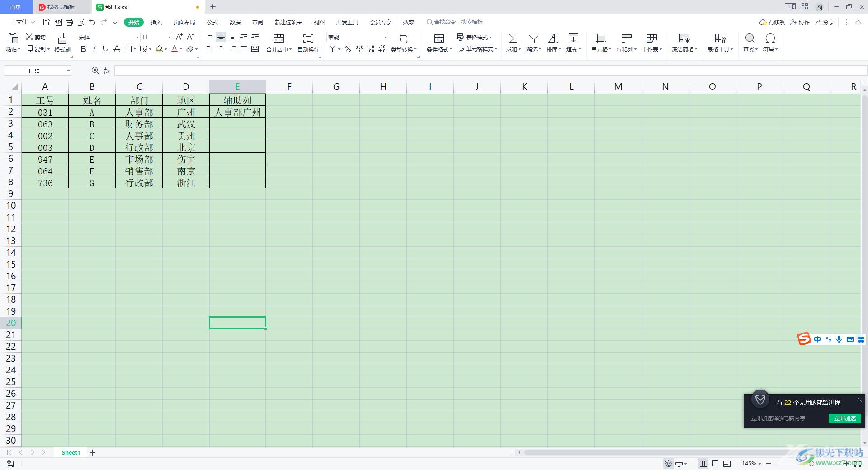The height and width of the screenshot is (470, 868).
Task: Apply red font color swatch
Action: [x=175, y=49]
